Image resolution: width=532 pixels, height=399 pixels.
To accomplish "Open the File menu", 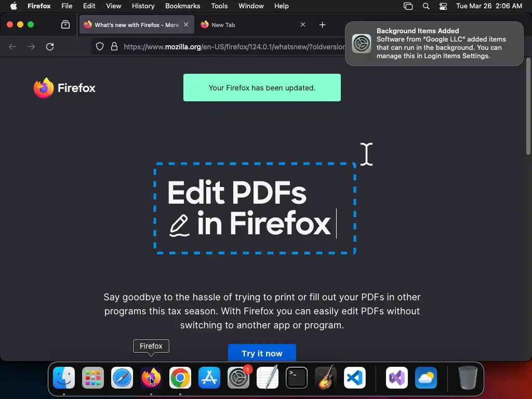I will [67, 6].
